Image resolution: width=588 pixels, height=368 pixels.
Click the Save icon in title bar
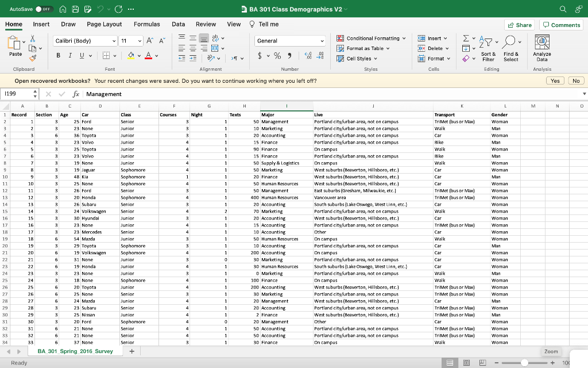76,10
